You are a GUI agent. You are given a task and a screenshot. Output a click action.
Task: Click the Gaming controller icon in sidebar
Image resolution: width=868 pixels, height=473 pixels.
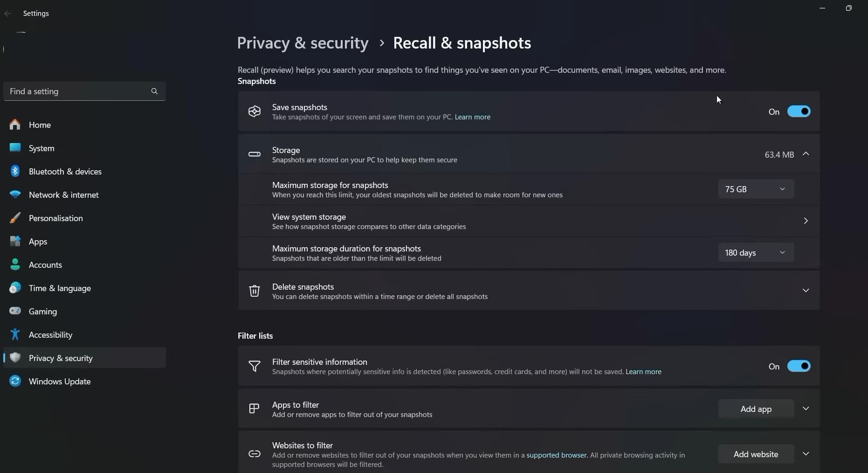coord(15,311)
